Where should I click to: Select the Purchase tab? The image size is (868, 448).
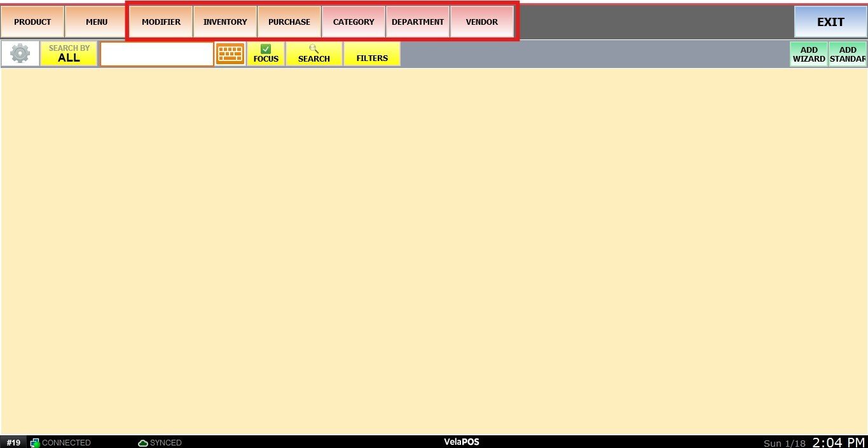tap(289, 22)
